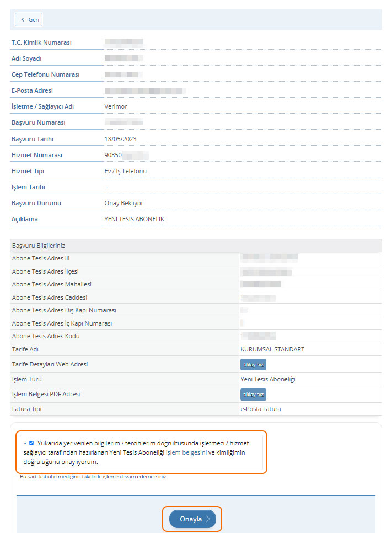
Task: Click the 'Bu şartı kabul etmediğiniz' notice
Action: (x=94, y=477)
